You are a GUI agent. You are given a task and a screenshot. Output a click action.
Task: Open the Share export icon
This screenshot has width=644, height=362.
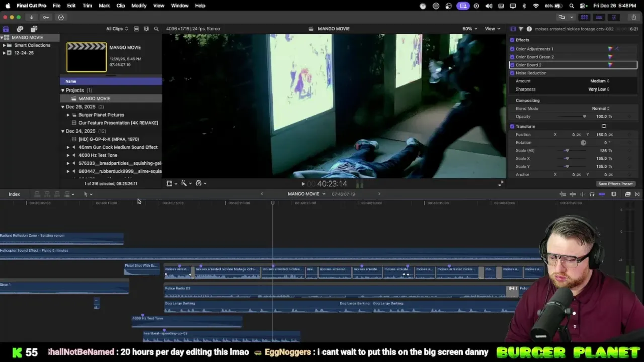(633, 17)
